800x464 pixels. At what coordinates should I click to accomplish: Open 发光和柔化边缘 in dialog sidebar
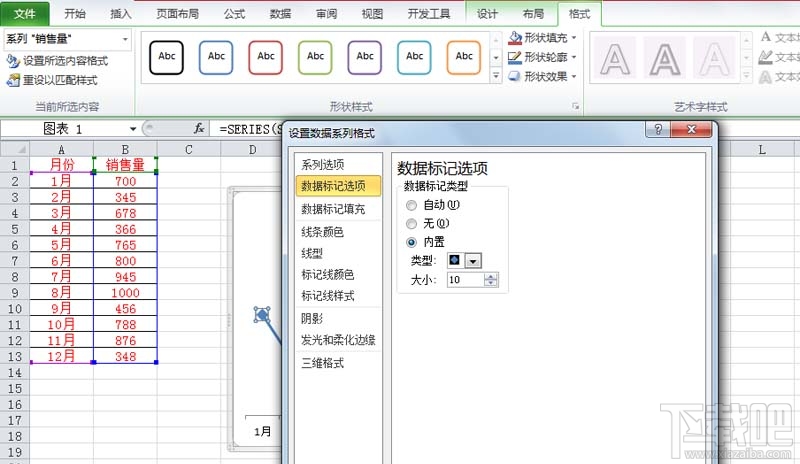coord(338,340)
